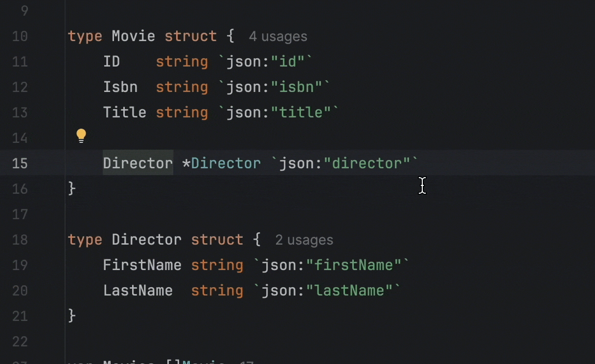Viewport: 595px width, 364px height.
Task: Click line number 10 in the gutter
Action: pos(20,37)
